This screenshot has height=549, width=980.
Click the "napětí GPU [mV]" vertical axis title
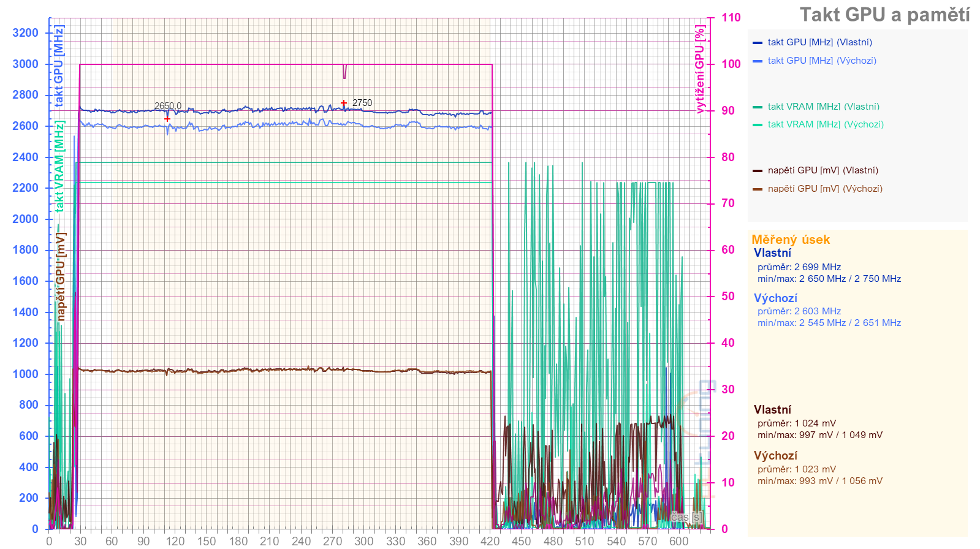pyautogui.click(x=61, y=276)
